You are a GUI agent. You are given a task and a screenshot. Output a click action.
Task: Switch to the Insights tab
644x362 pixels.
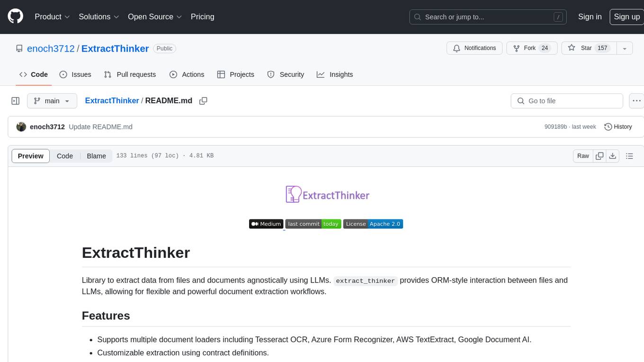click(335, 74)
